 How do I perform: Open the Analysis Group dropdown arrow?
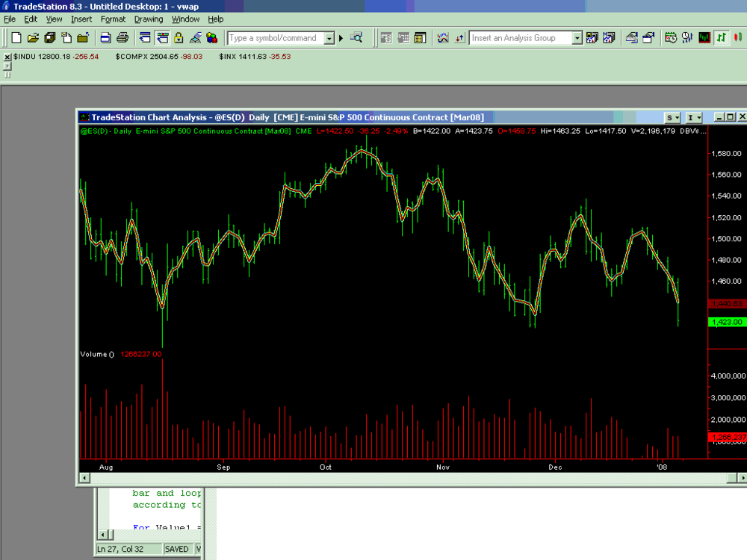coord(577,38)
